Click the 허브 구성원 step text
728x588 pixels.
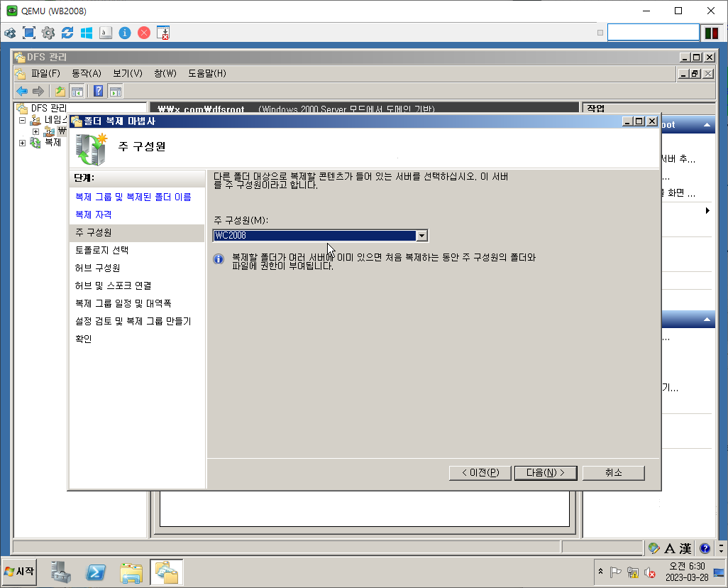[x=97, y=268]
